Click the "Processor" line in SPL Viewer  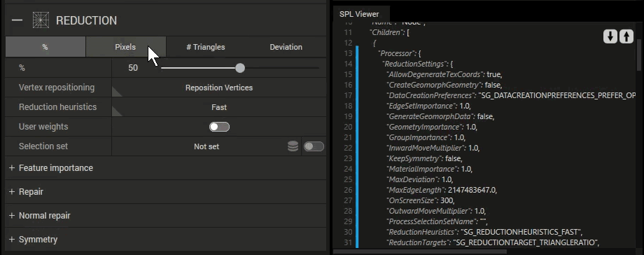(x=399, y=53)
